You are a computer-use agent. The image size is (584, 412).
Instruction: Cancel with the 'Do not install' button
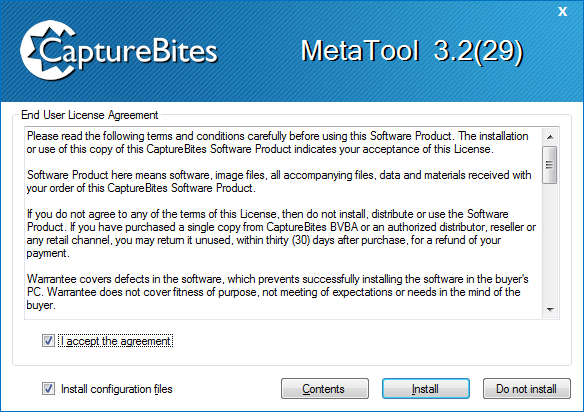pyautogui.click(x=527, y=389)
